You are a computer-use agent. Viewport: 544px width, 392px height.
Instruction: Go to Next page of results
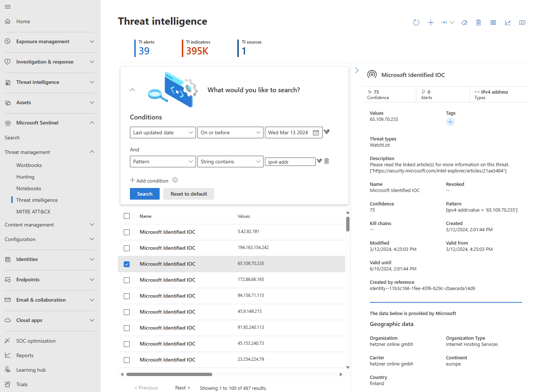click(x=183, y=388)
